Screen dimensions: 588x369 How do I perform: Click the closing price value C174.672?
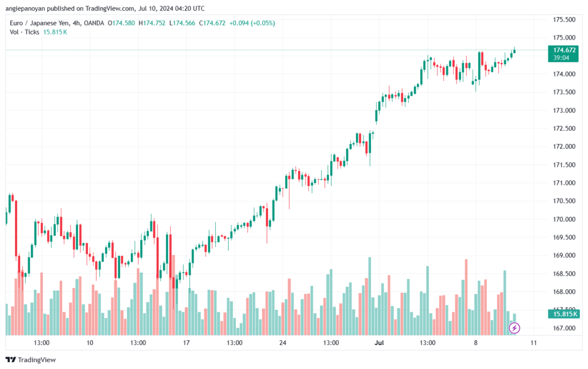coord(212,23)
